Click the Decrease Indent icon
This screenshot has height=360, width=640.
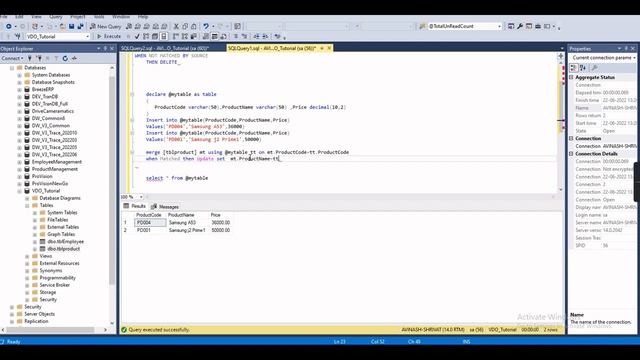tap(257, 36)
